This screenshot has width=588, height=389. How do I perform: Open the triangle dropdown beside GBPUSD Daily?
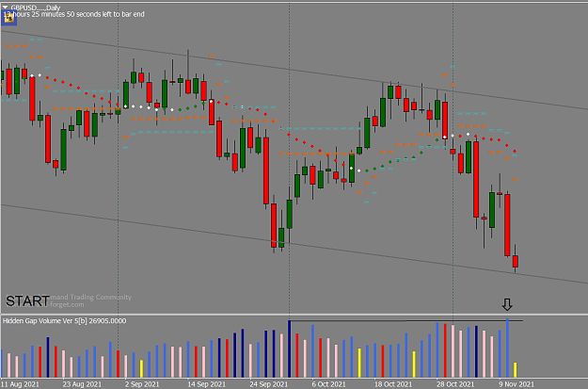coord(6,8)
